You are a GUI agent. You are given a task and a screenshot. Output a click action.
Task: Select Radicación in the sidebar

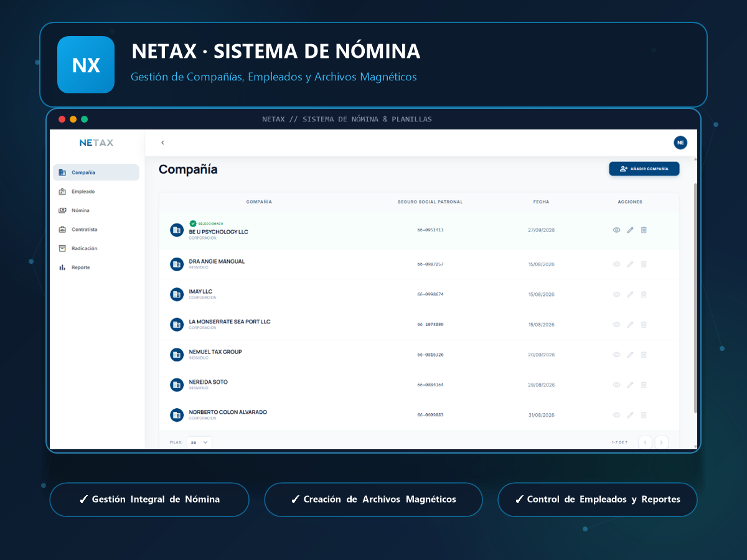(96, 248)
